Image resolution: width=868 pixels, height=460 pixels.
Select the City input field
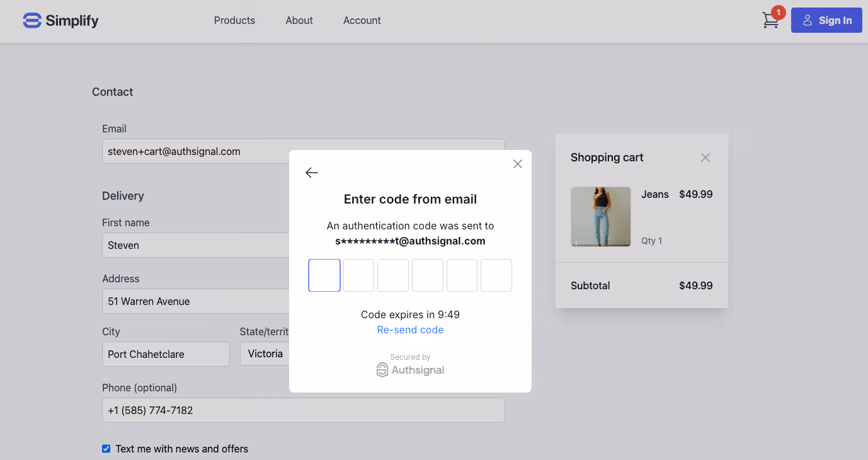(x=166, y=354)
